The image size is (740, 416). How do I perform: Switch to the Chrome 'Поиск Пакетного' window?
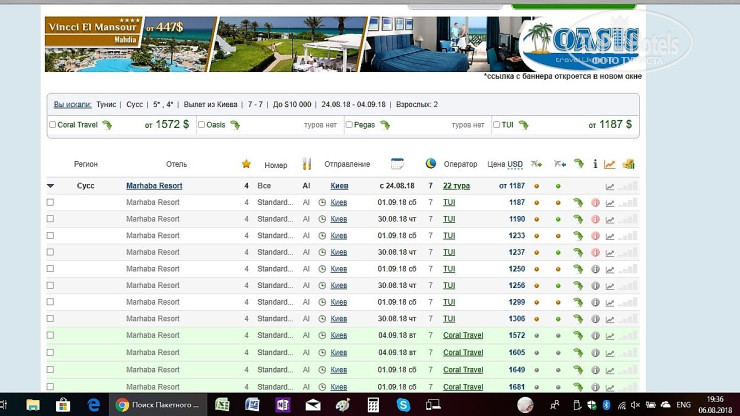pos(158,405)
